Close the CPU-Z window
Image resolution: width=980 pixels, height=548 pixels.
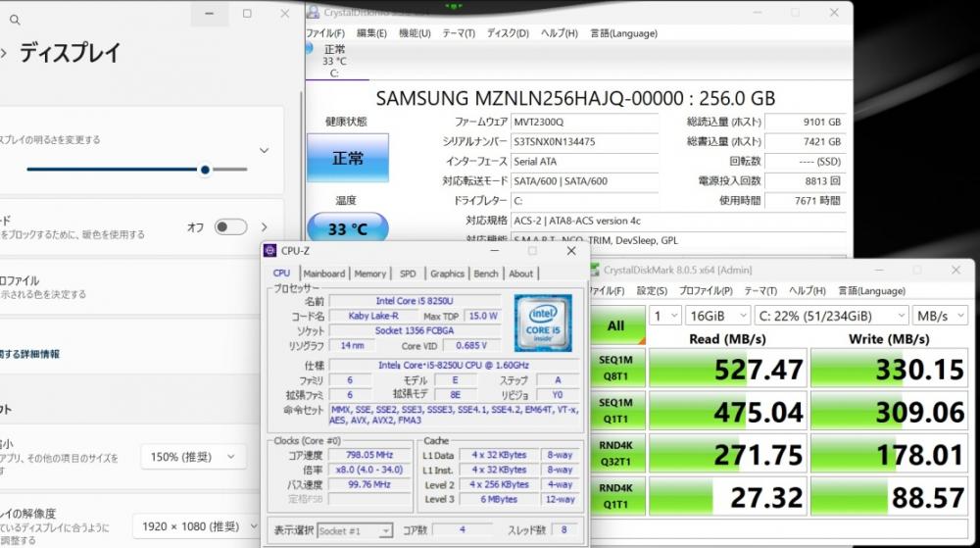571,251
